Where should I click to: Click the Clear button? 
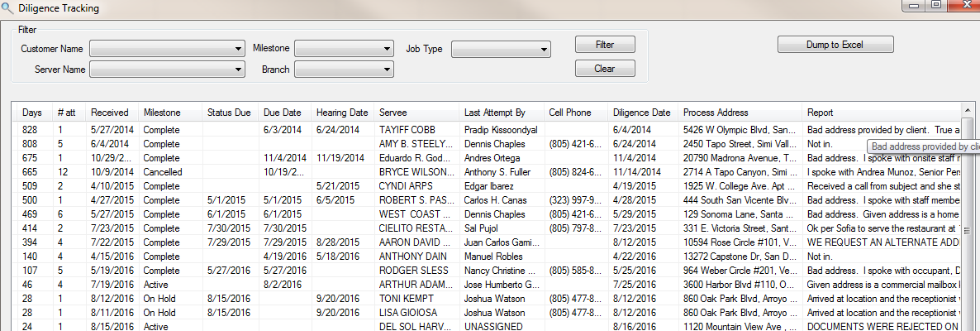[x=605, y=69]
